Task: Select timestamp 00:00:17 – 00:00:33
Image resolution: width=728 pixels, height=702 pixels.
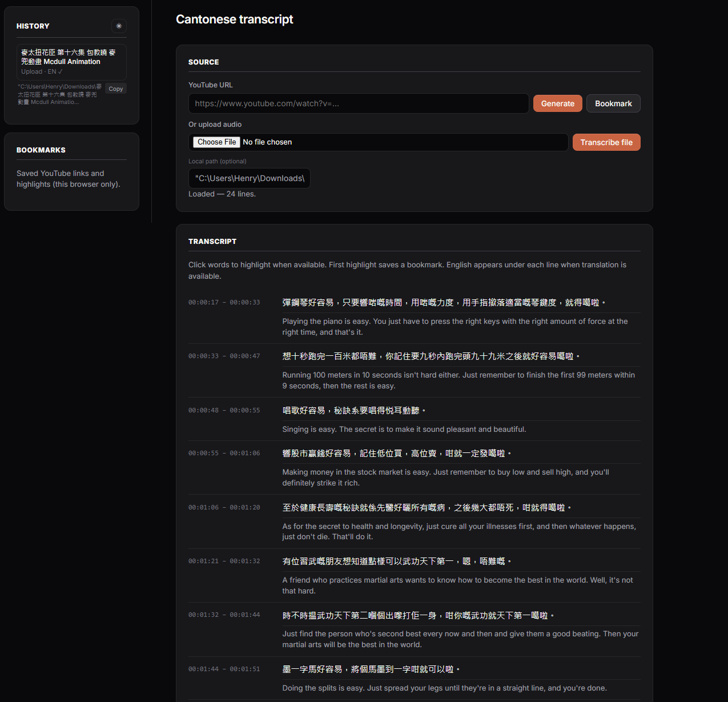Action: point(224,302)
